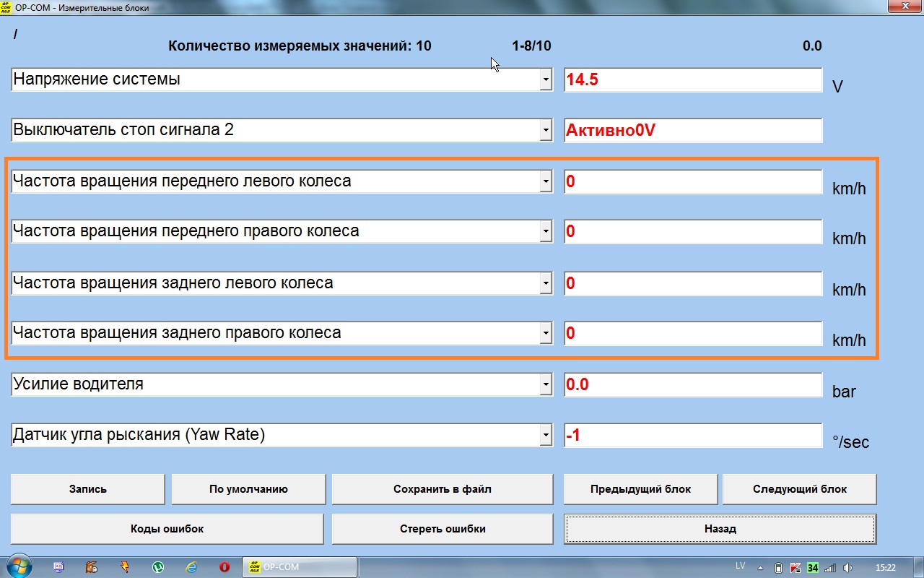The width and height of the screenshot is (924, 578).
Task: Expand the front left wheel speed dropdown
Action: (x=546, y=182)
